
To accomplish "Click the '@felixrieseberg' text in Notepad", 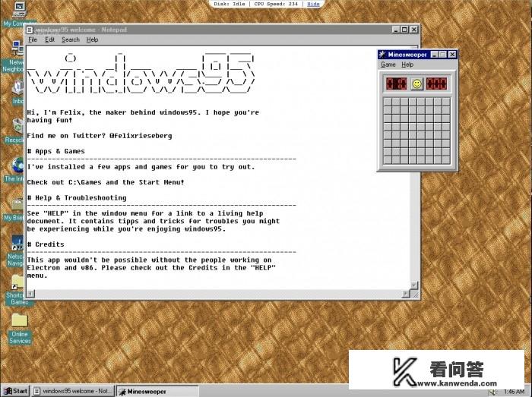I will (x=141, y=136).
